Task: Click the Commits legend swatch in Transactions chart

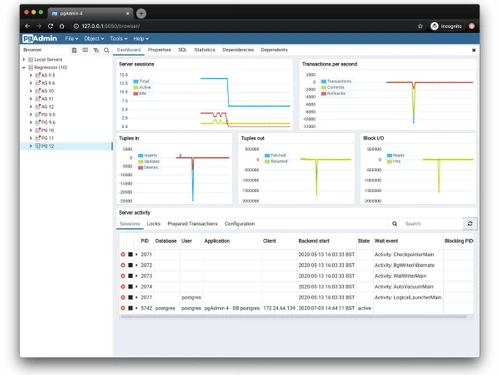Action: [323, 87]
